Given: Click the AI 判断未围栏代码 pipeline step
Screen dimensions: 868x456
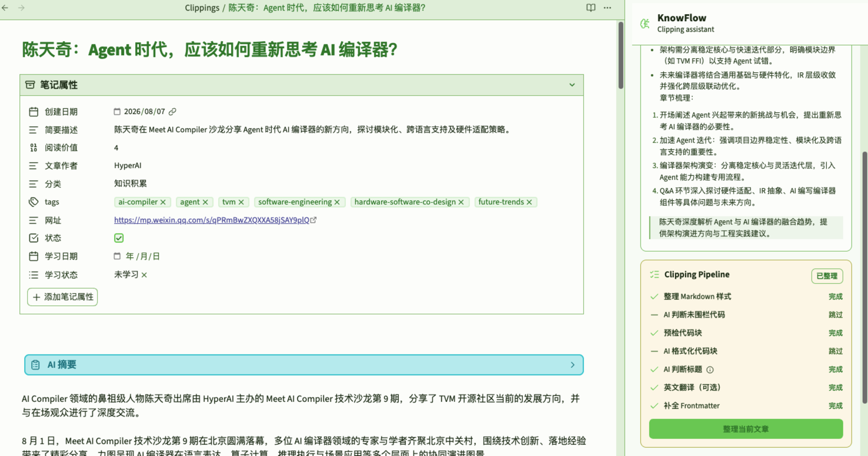Looking at the screenshot, I should click(746, 315).
